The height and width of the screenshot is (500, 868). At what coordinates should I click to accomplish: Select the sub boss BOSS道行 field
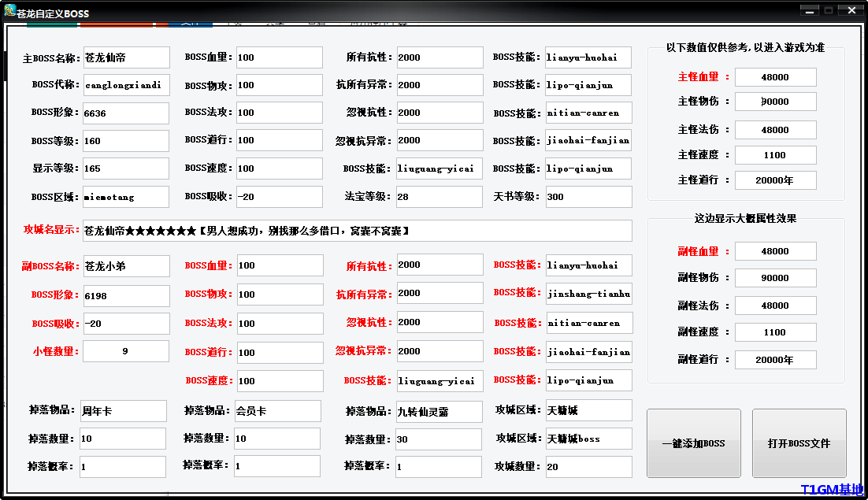[280, 352]
